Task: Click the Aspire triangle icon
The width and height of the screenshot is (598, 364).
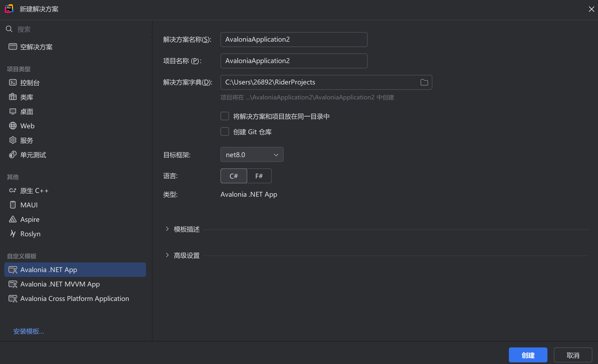Action: (x=13, y=219)
